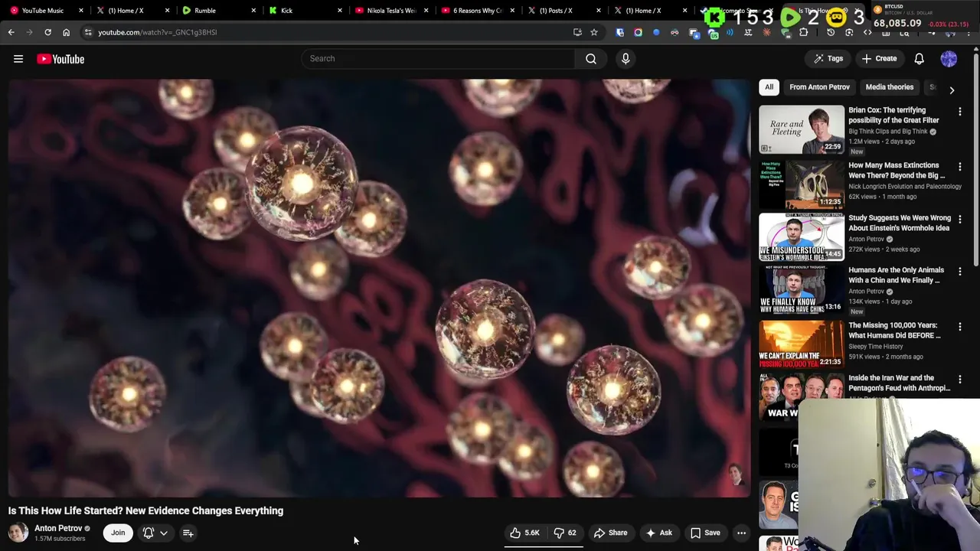
Task: Open How Many Mass Extinctions video thumbnail
Action: click(x=802, y=184)
